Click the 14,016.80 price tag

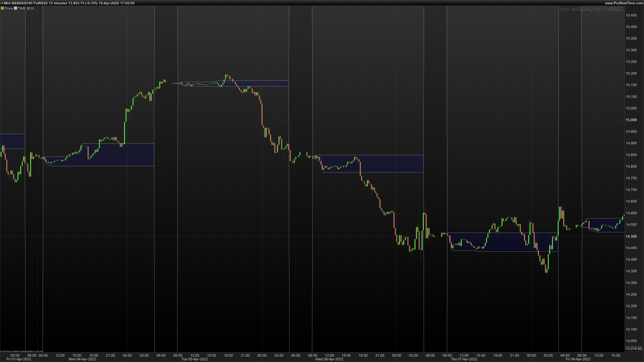[633, 349]
